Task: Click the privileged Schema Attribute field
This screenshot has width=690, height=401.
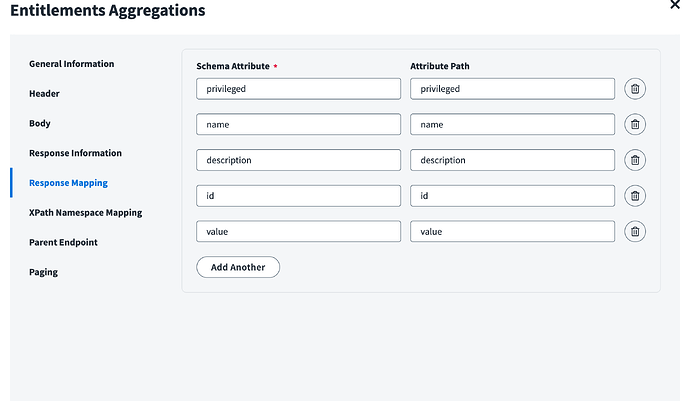Action: point(298,89)
